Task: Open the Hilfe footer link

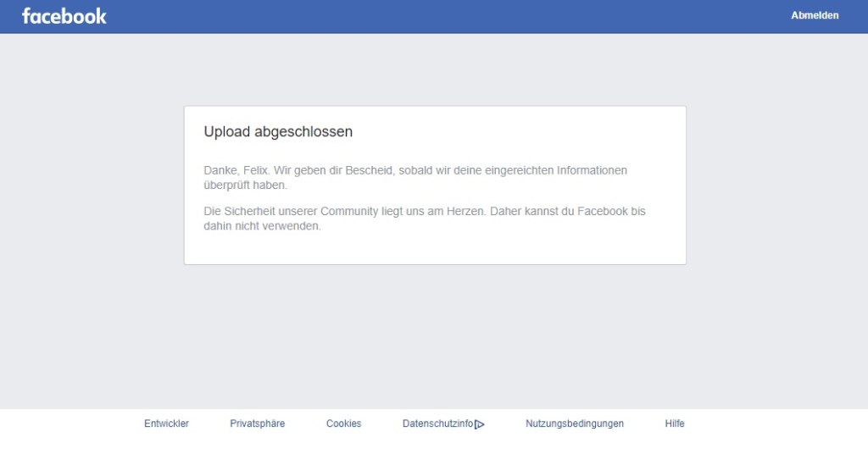Action: pos(675,424)
